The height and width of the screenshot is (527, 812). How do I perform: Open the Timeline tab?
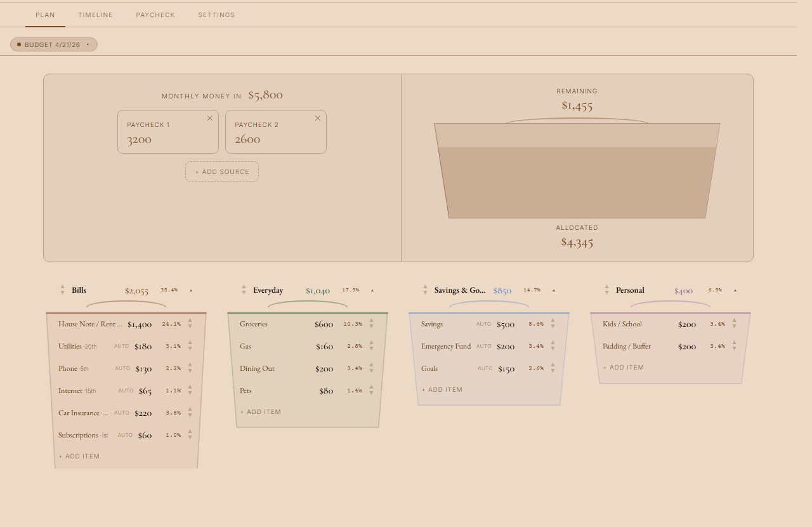point(96,15)
